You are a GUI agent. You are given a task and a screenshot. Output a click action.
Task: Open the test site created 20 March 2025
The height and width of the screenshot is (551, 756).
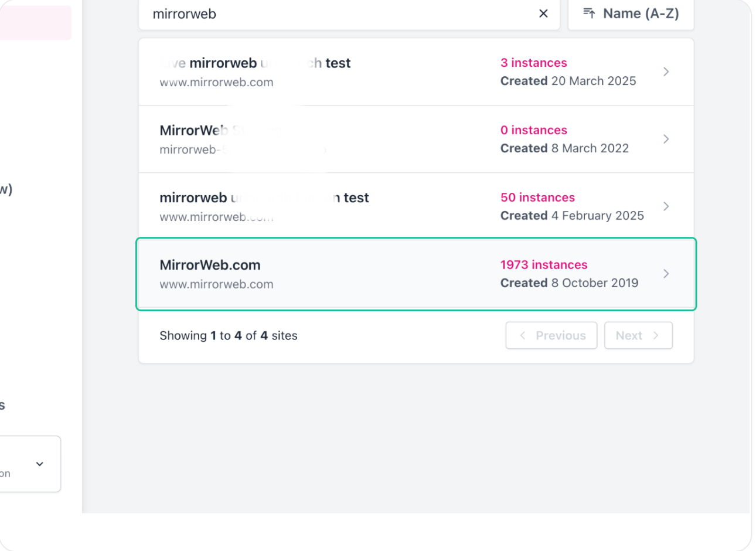click(416, 72)
